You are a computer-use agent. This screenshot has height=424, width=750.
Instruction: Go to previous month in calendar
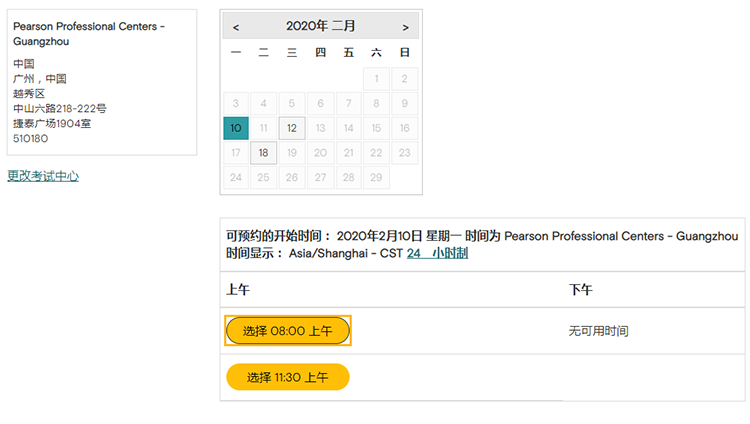(236, 27)
